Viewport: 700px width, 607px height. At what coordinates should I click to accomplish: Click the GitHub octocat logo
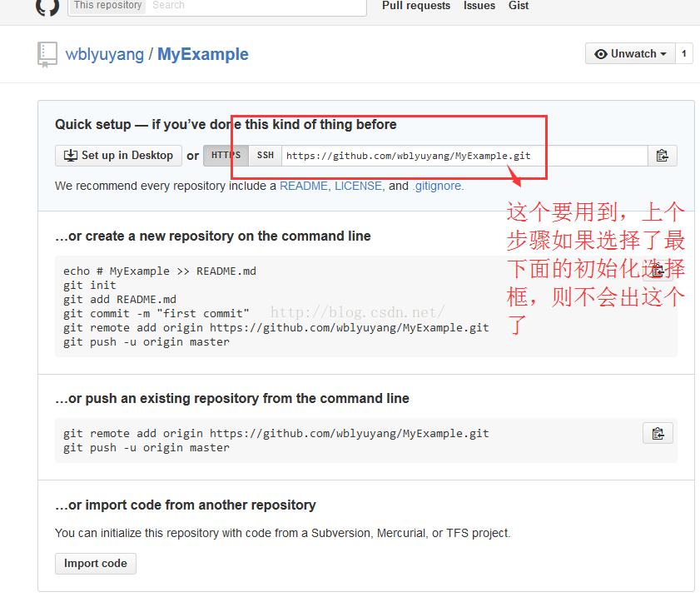47,7
